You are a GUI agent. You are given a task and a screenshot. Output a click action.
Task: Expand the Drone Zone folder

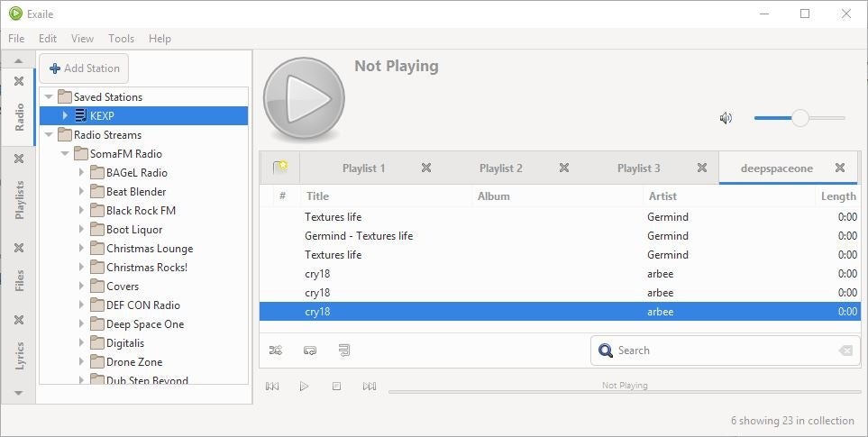(81, 362)
